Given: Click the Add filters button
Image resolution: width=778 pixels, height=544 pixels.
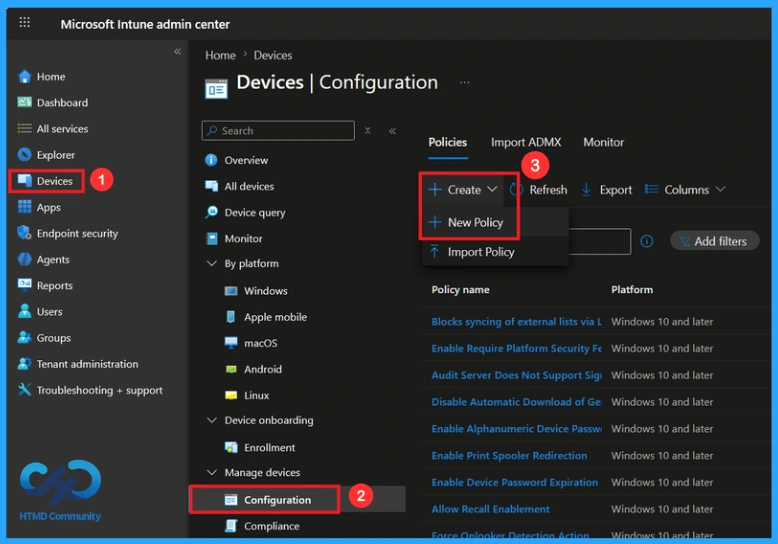Looking at the screenshot, I should point(714,241).
